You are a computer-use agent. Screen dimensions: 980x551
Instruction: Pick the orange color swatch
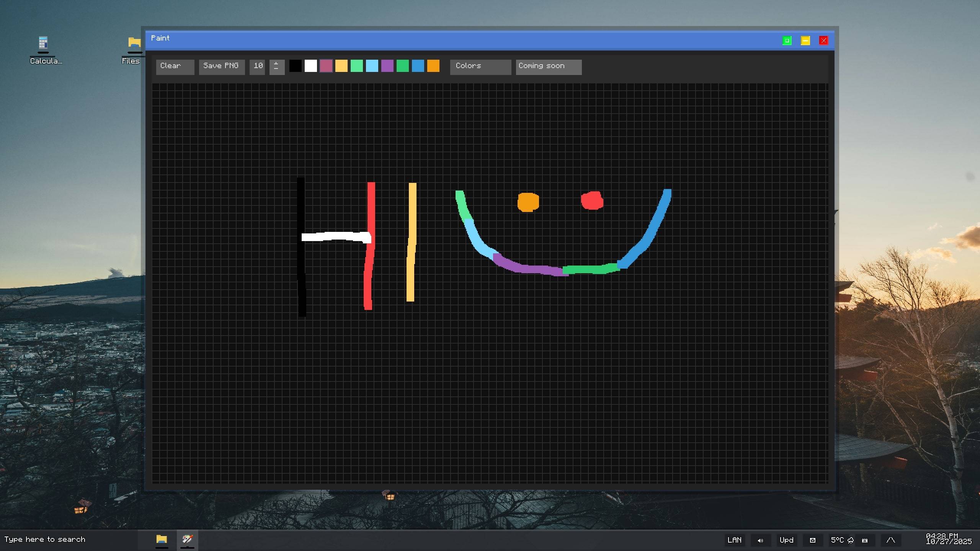[433, 66]
